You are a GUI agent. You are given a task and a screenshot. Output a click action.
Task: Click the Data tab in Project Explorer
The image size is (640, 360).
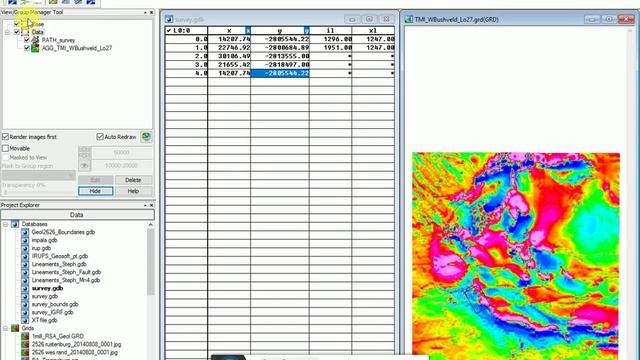tap(77, 215)
